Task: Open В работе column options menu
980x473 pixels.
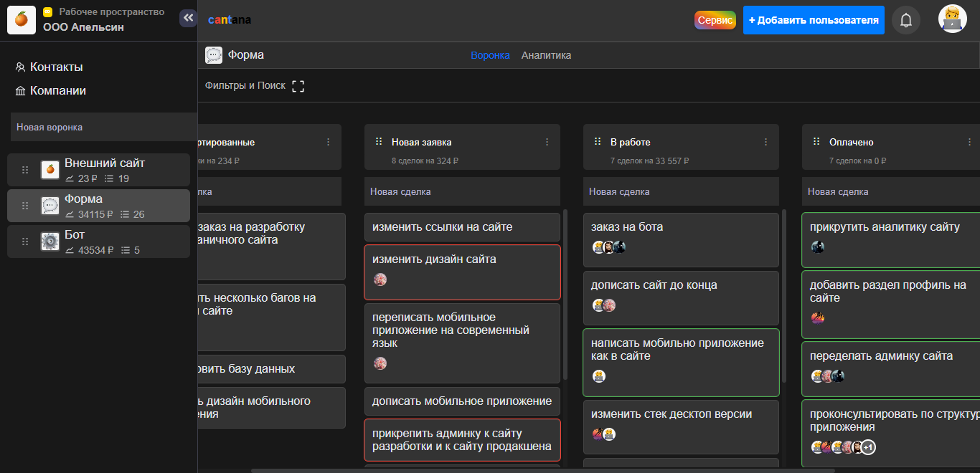Action: (766, 142)
